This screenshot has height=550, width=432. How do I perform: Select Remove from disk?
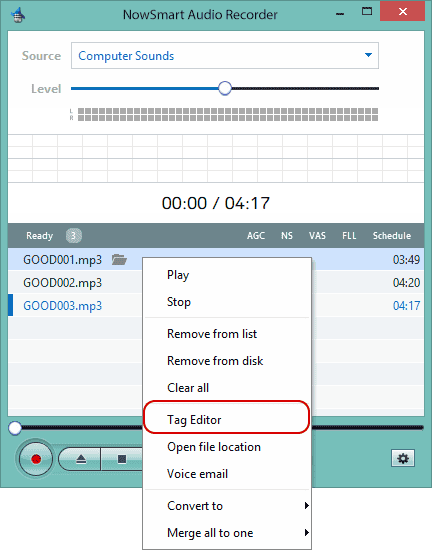tap(227, 361)
